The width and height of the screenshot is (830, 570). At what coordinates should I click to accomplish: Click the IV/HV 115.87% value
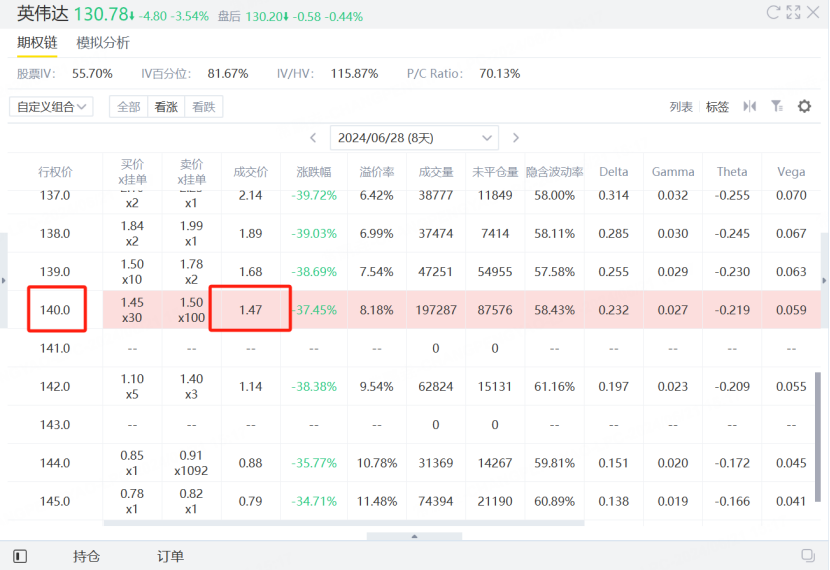tap(354, 74)
